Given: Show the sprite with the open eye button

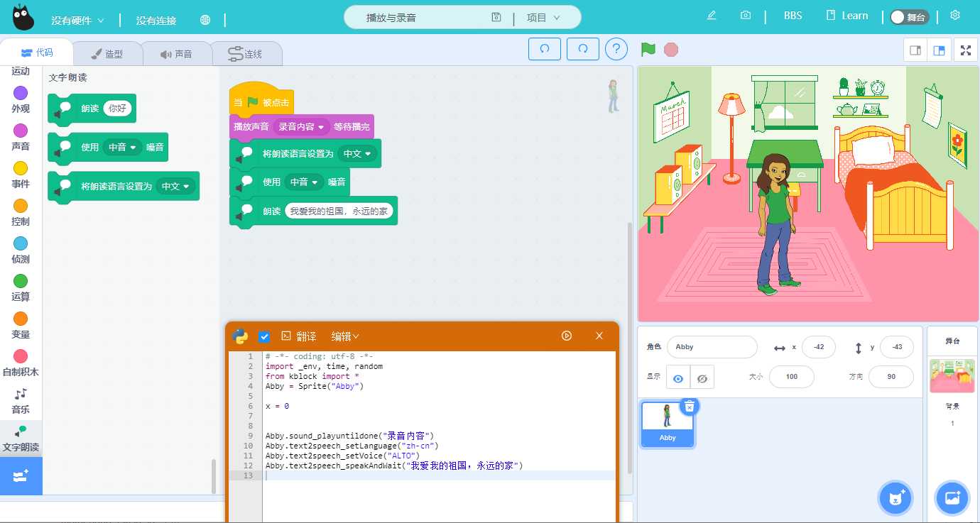Looking at the screenshot, I should click(x=678, y=378).
